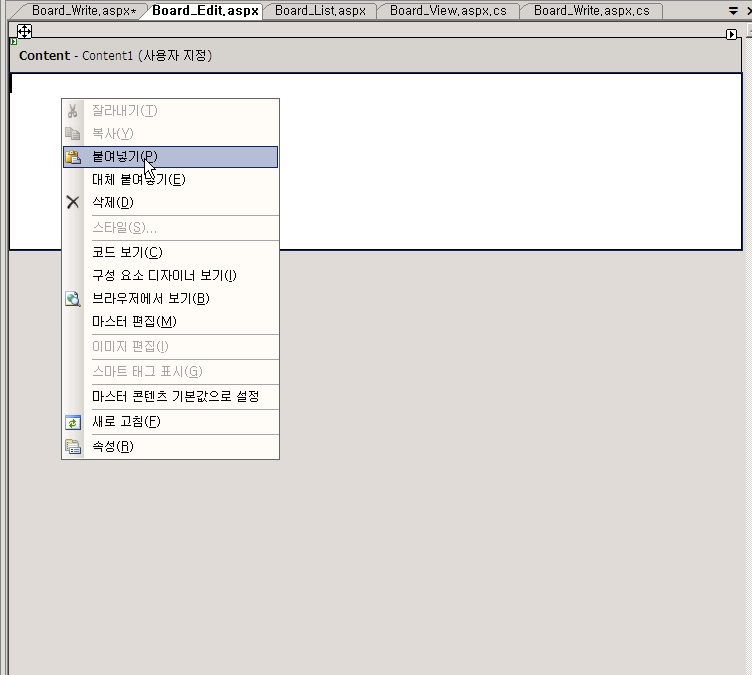The width and height of the screenshot is (752, 675).
Task: Click the delete X icon in context menu
Action: (x=73, y=202)
